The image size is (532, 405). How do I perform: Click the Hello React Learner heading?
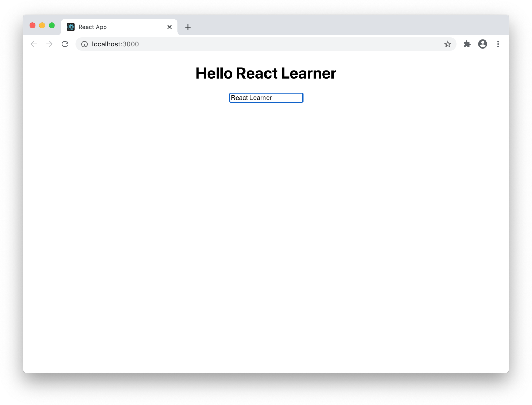(266, 73)
